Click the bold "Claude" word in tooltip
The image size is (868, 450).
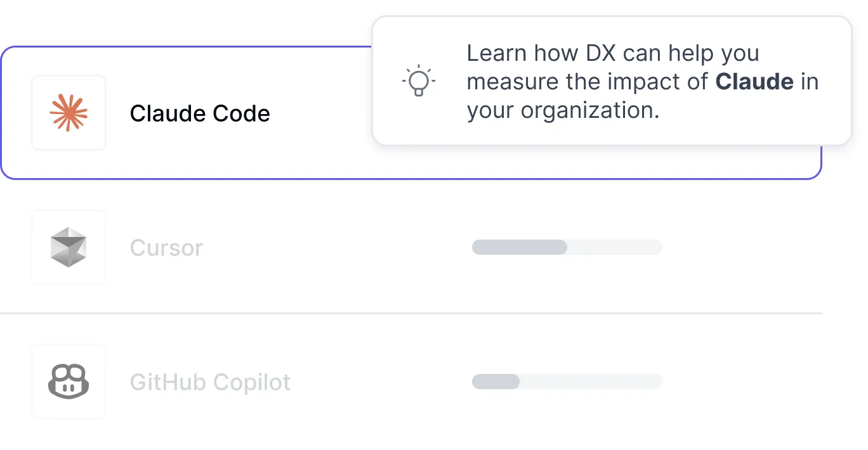pos(754,82)
